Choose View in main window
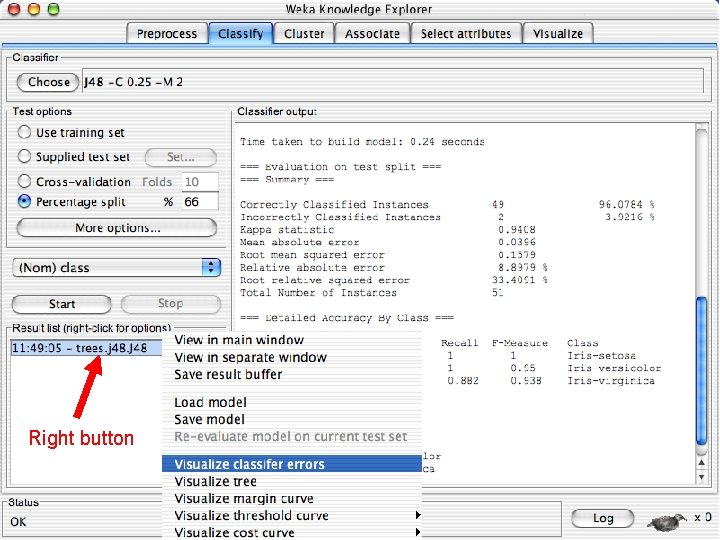The image size is (720, 540). [292, 340]
